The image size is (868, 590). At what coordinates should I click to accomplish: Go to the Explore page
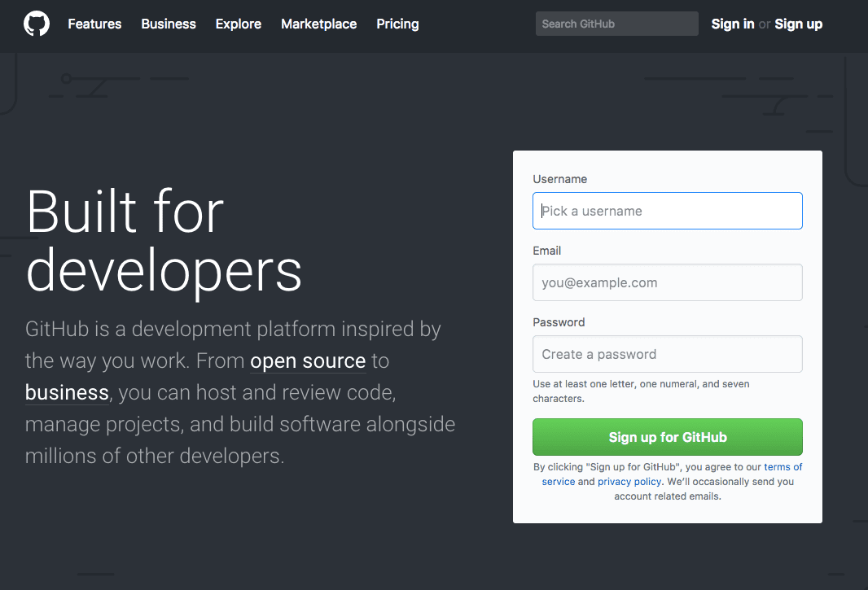tap(238, 24)
